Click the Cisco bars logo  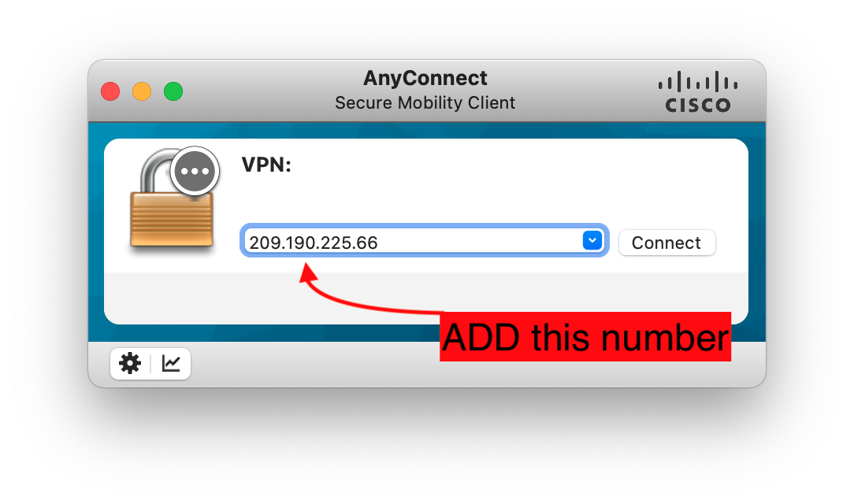click(x=698, y=82)
